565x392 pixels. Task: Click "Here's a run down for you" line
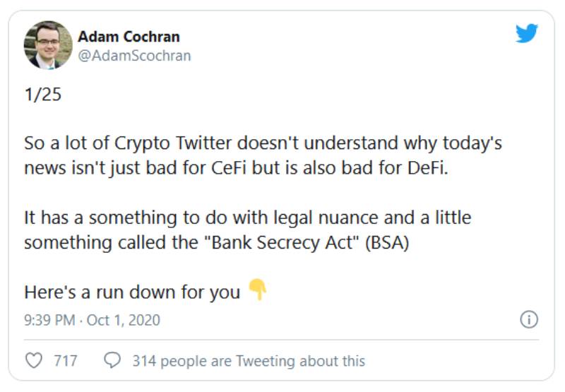coord(132,292)
